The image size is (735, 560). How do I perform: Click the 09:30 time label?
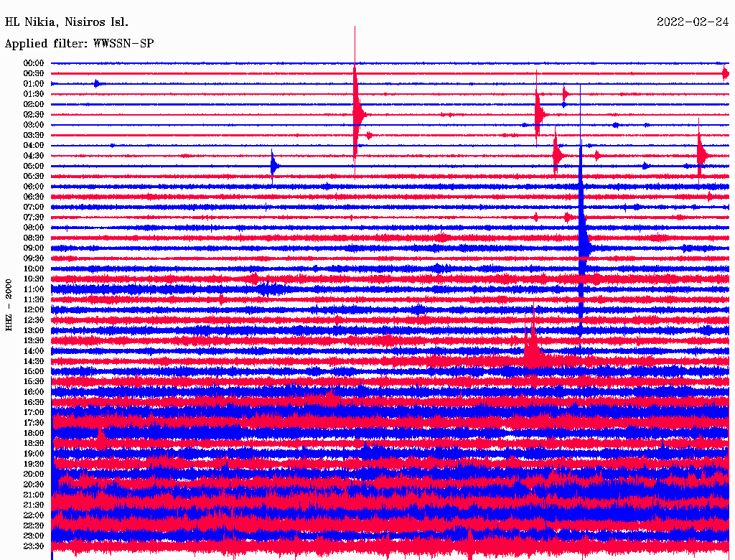click(34, 258)
